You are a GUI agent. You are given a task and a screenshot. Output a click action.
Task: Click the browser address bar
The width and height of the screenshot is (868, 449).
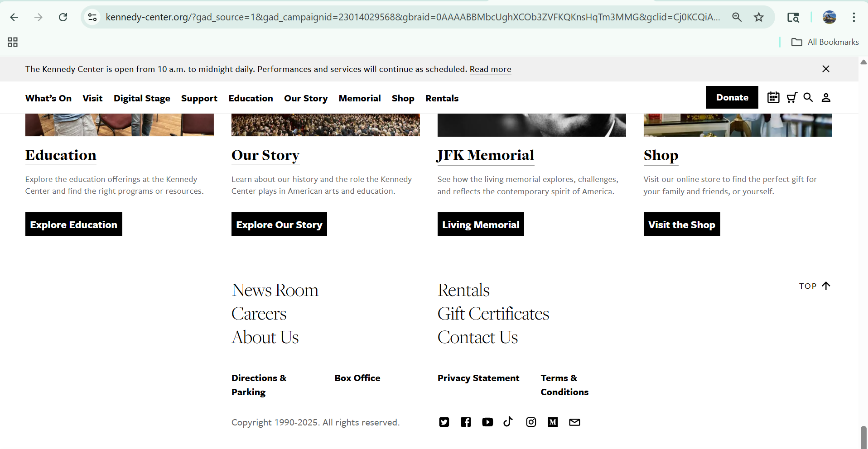[408, 17]
